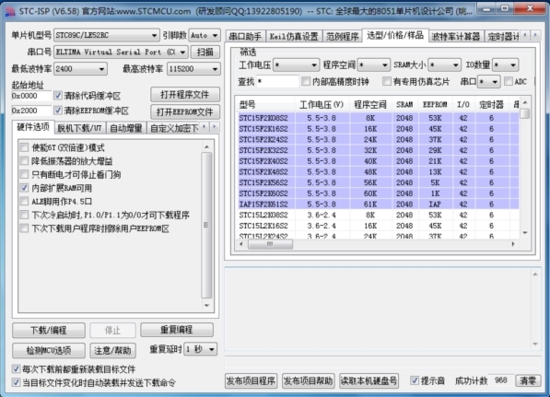This screenshot has height=397, width=550.
Task: Click the 扫描 scan button
Action: click(x=205, y=52)
